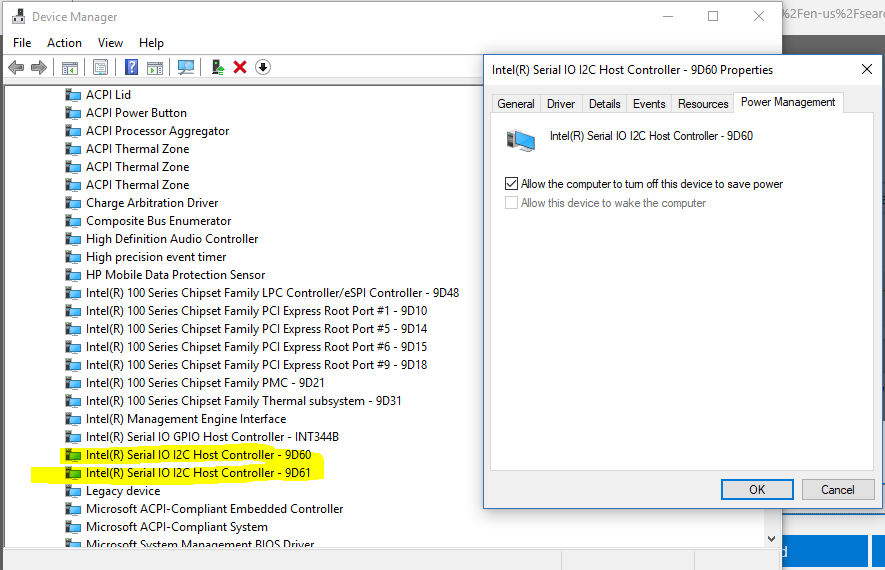
Task: Click icon beside Charge Arbitration Driver
Action: [73, 203]
